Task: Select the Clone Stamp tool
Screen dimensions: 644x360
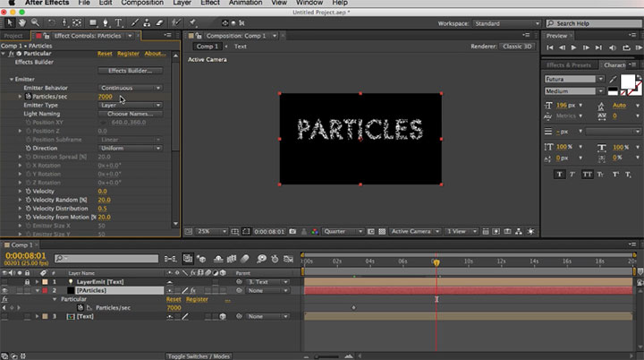Action: [x=147, y=23]
